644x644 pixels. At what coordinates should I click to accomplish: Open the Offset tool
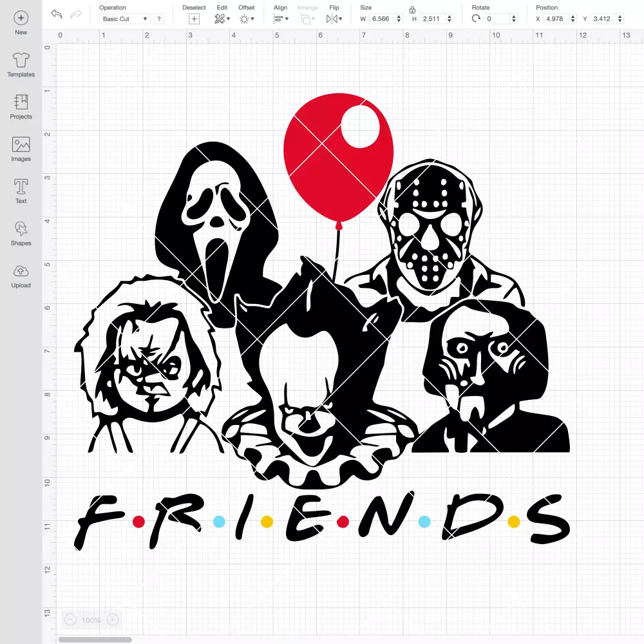point(244,19)
